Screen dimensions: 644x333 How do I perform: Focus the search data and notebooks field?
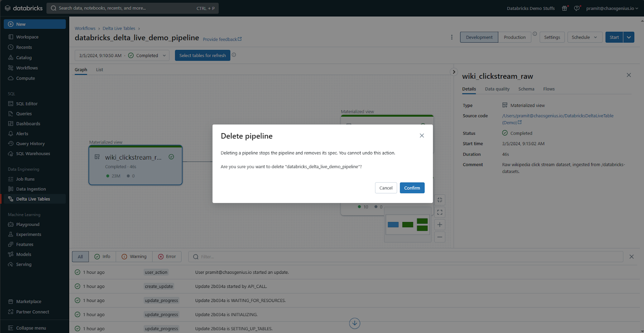[132, 8]
